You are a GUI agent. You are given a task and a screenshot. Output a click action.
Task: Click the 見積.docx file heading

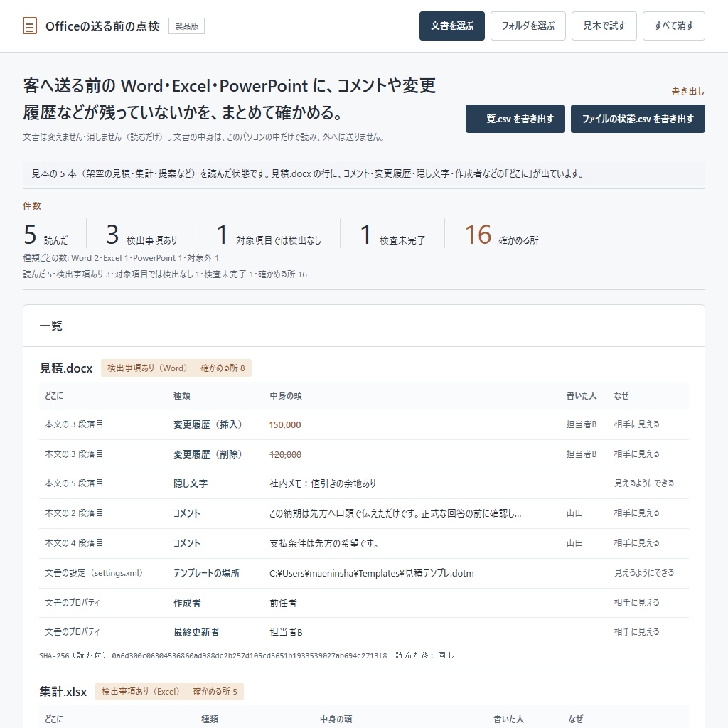click(66, 368)
